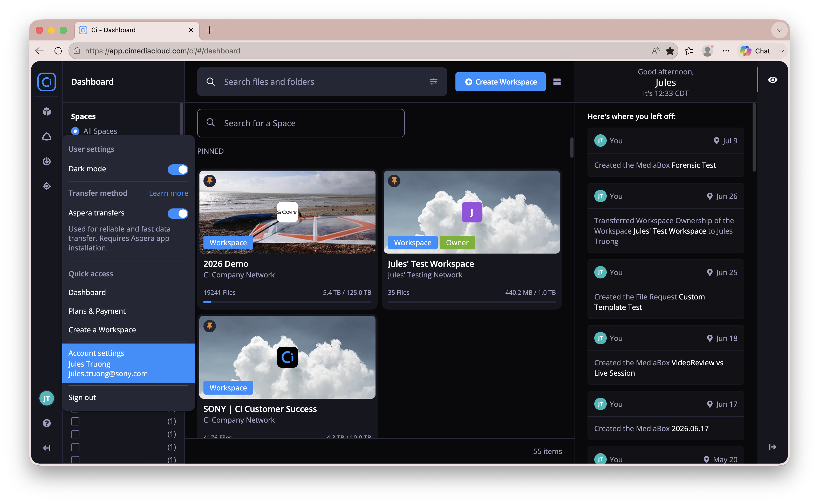Viewport: 819px width, 504px height.
Task: Open the Forensic Test MediaBox link
Action: coord(694,165)
